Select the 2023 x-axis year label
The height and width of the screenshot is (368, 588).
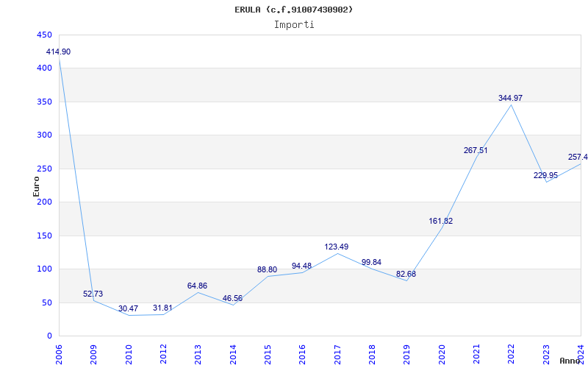[546, 354]
